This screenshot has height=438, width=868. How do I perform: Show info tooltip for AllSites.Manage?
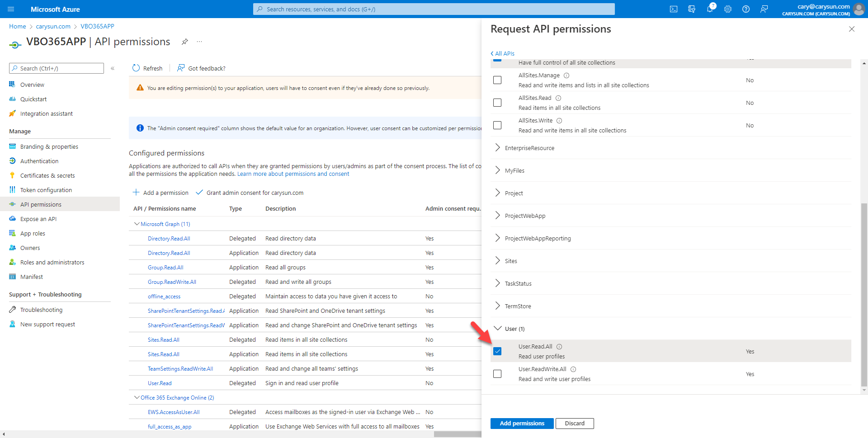pyautogui.click(x=566, y=75)
